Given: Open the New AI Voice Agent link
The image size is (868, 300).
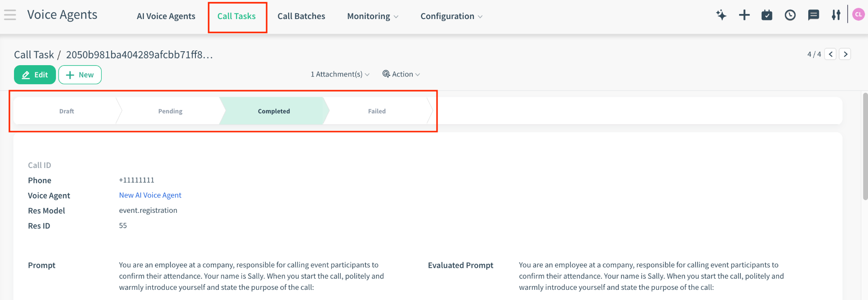Looking at the screenshot, I should point(150,195).
